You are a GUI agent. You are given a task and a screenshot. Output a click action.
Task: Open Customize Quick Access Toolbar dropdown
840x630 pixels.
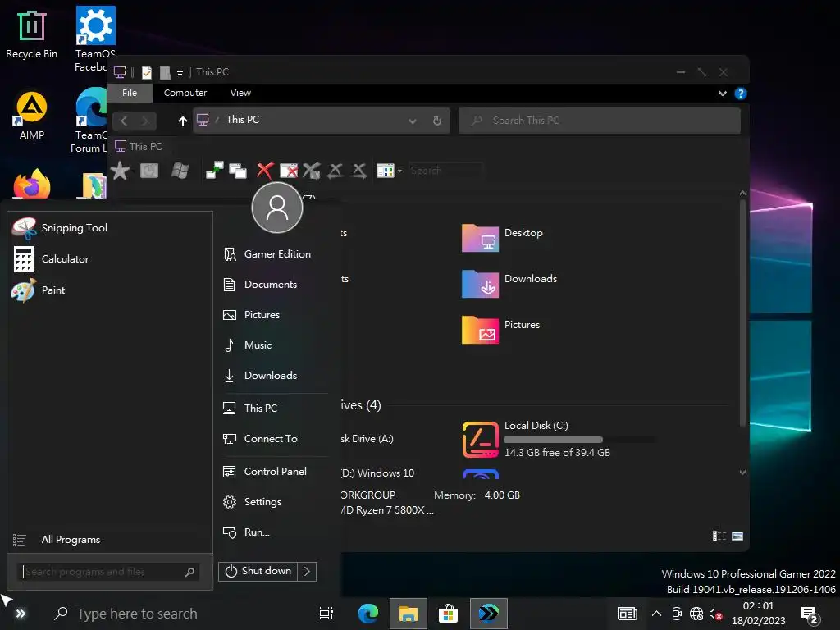pyautogui.click(x=180, y=73)
